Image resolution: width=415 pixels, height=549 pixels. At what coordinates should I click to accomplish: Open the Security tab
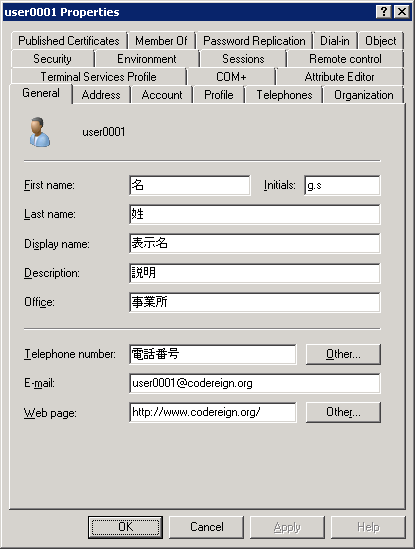pos(53,59)
